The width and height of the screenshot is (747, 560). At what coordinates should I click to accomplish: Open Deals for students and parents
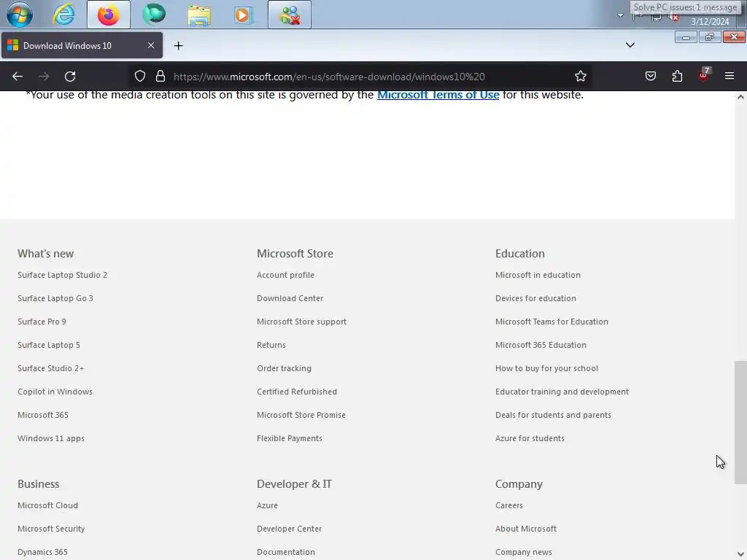click(x=553, y=415)
